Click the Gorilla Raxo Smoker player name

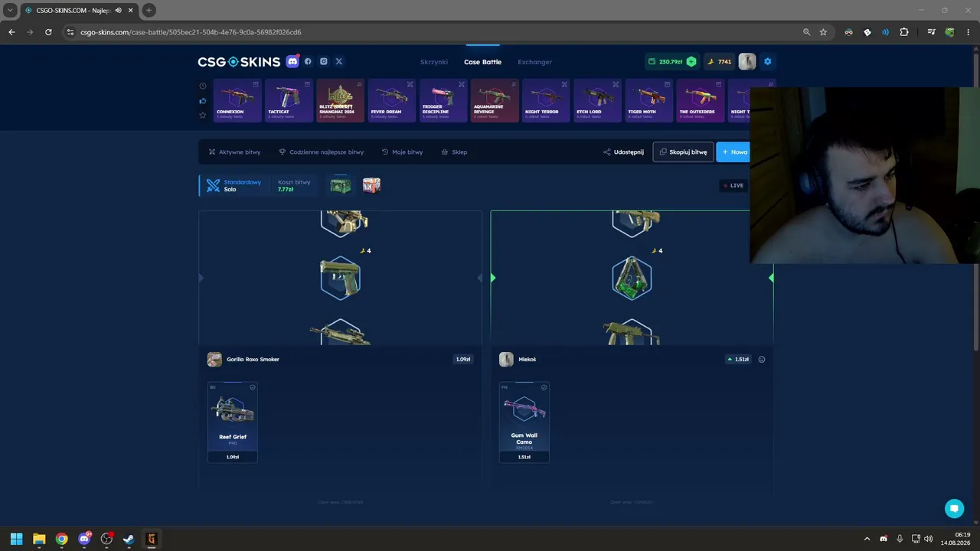(x=253, y=359)
